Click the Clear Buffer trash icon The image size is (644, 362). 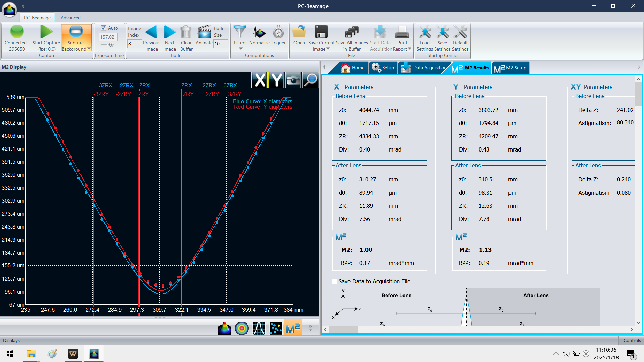(x=186, y=32)
